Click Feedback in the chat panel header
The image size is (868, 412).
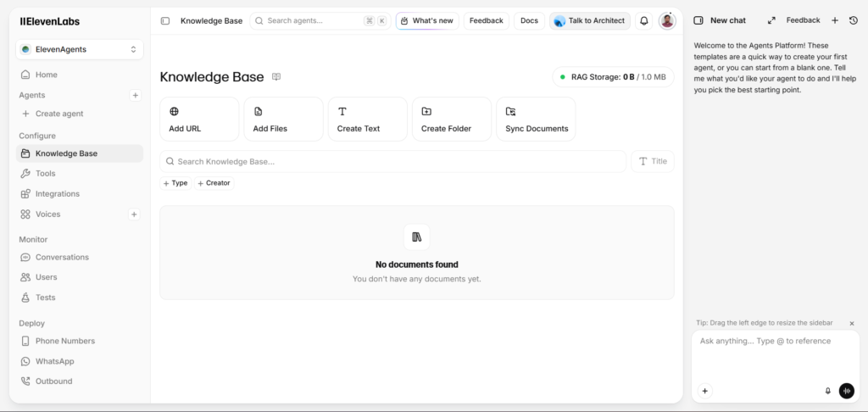pos(803,20)
